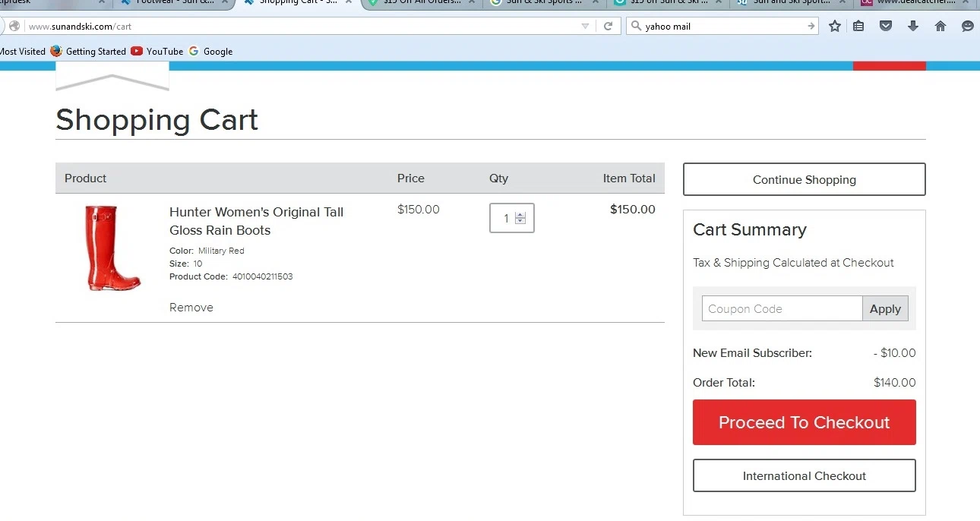Switch to the dealcatcher tab
Screen dimensions: 980x521
pos(915,2)
